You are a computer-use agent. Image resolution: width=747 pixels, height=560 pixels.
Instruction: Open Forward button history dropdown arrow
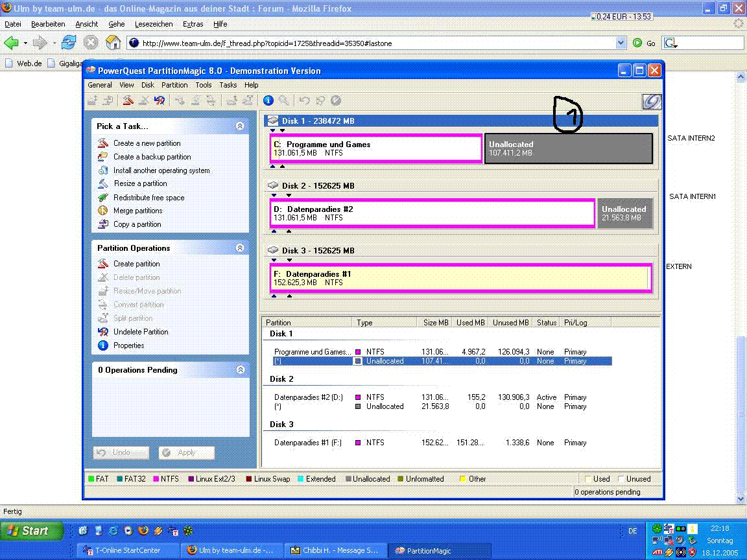[x=54, y=43]
